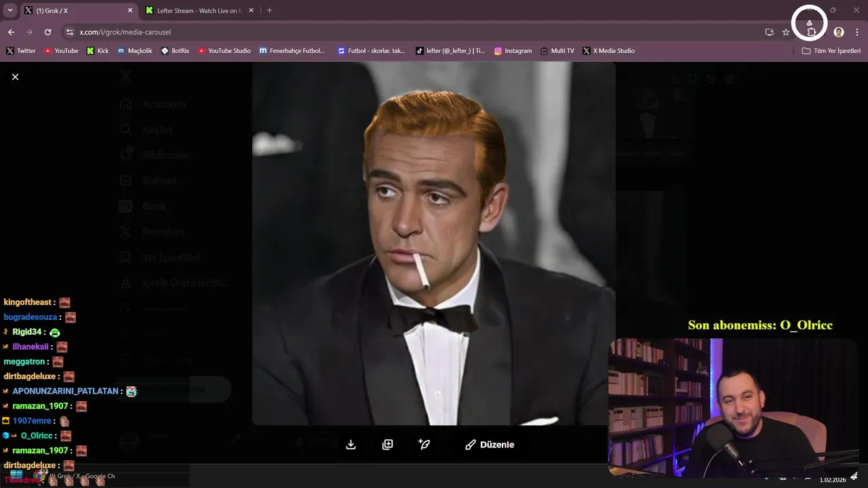Open the tab search dropdown arrow
This screenshot has height=488, width=868.
(x=10, y=10)
